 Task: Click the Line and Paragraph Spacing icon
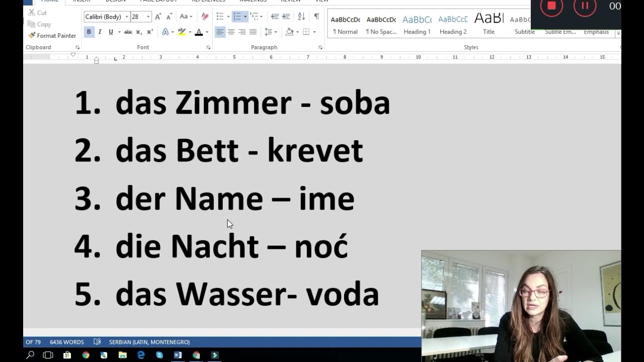pyautogui.click(x=269, y=32)
